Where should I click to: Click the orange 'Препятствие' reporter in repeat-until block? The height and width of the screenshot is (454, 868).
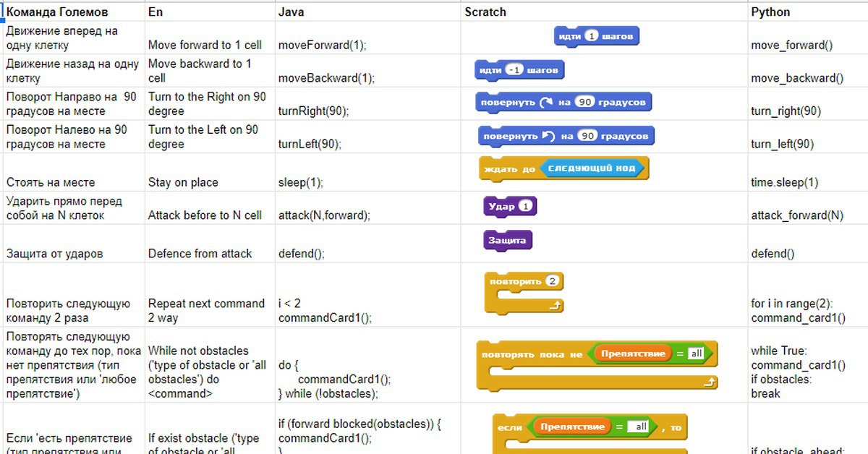(x=633, y=354)
